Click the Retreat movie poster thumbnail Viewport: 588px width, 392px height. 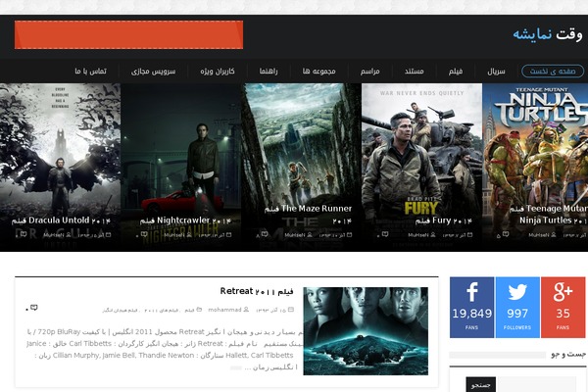366,331
